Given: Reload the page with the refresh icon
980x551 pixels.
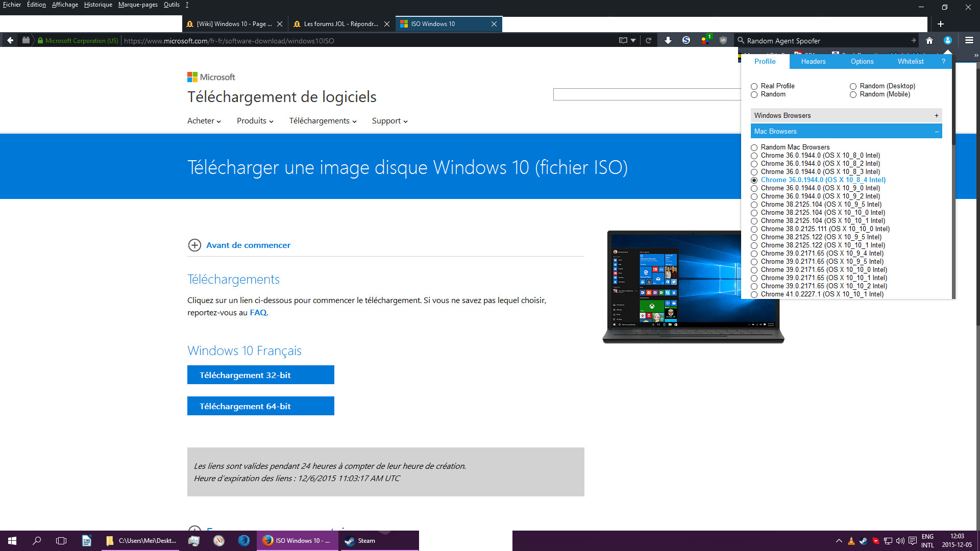Looking at the screenshot, I should click(x=648, y=40).
